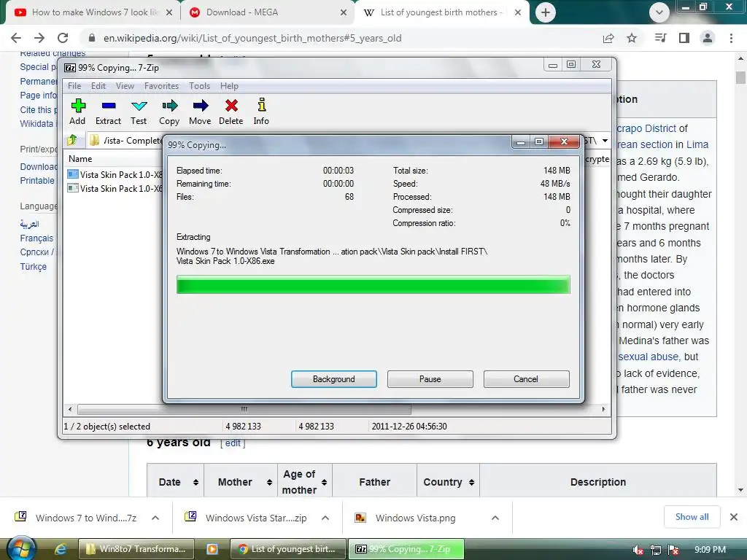747x560 pixels.
Task: Open a new Chrome tab
Action: [x=546, y=12]
